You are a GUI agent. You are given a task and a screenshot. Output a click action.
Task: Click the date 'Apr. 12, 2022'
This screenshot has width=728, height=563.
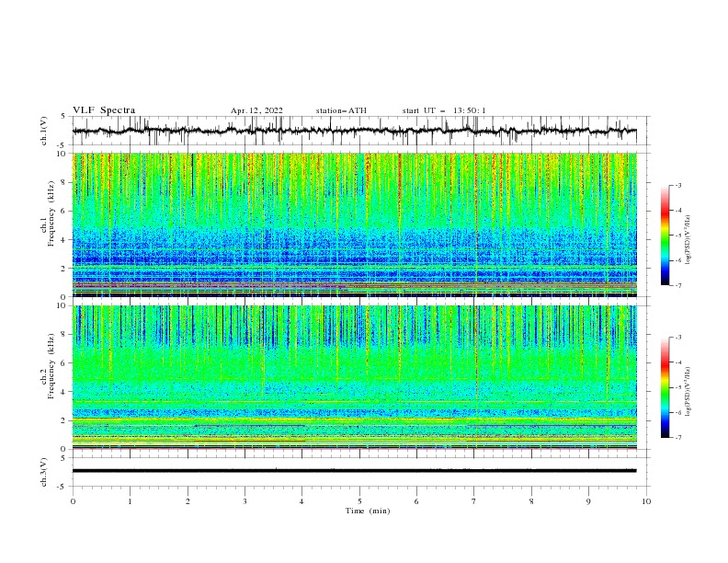point(256,110)
